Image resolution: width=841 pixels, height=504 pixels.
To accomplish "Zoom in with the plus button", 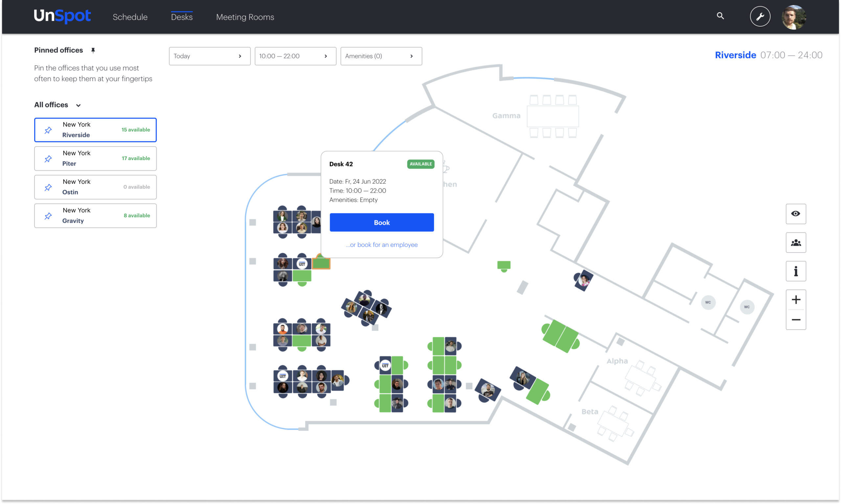I will (796, 300).
